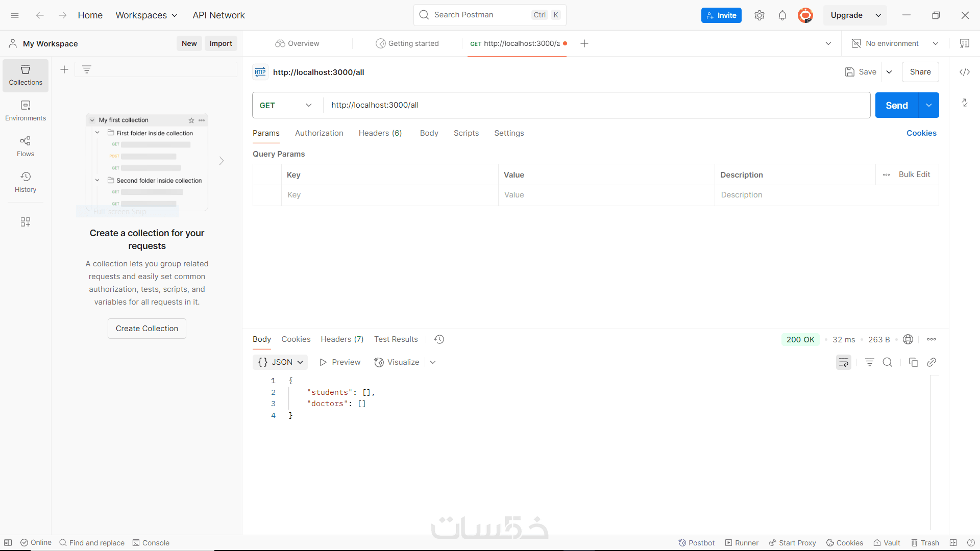Open the GET method dropdown
The image size is (980, 551).
point(286,105)
